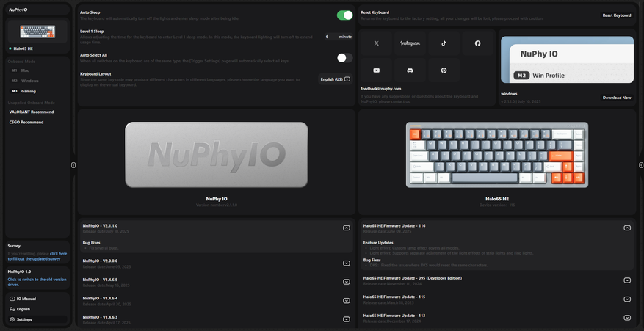Expand the Firmware Update 115 notes
This screenshot has height=331, width=644.
point(627,299)
